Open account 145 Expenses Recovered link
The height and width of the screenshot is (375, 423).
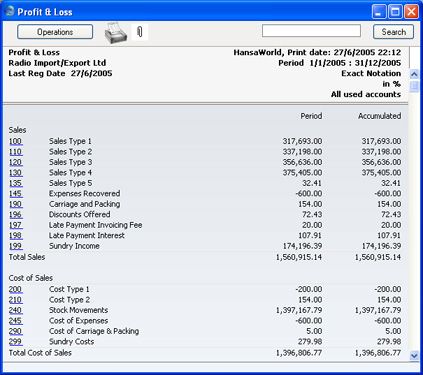click(x=15, y=194)
